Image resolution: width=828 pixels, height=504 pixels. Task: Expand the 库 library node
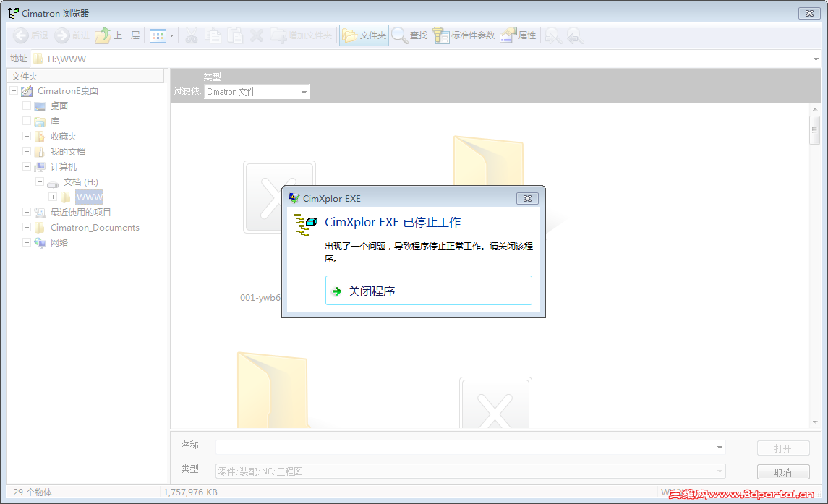pyautogui.click(x=27, y=121)
